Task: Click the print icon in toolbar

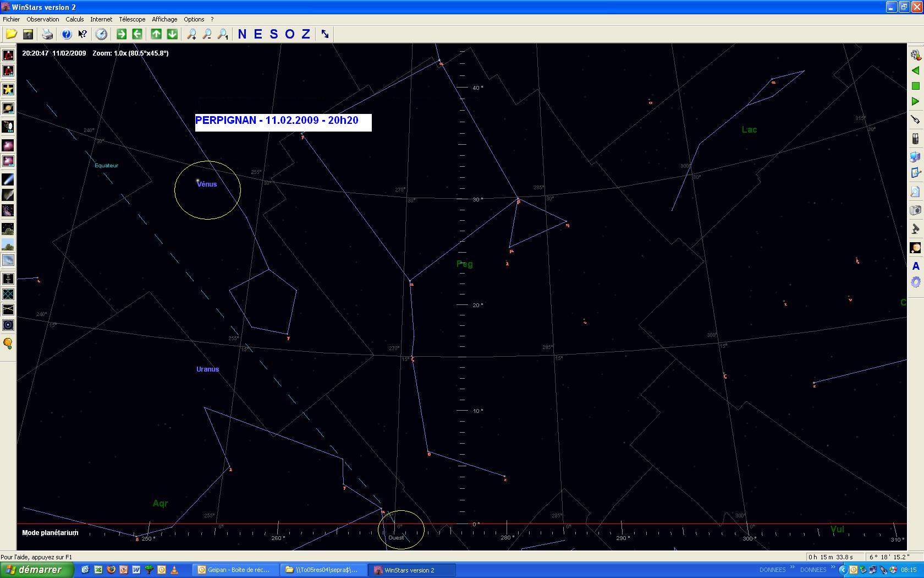Action: (47, 34)
